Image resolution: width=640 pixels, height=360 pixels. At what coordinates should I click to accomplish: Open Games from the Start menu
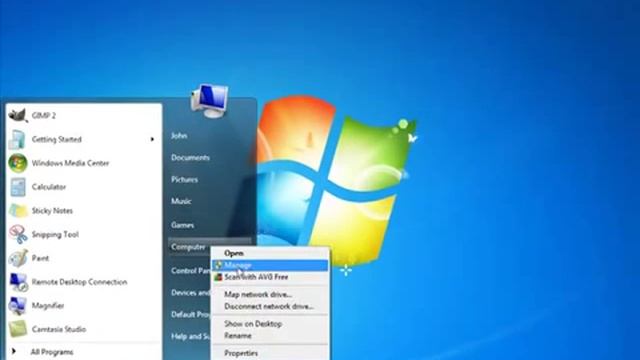point(182,225)
